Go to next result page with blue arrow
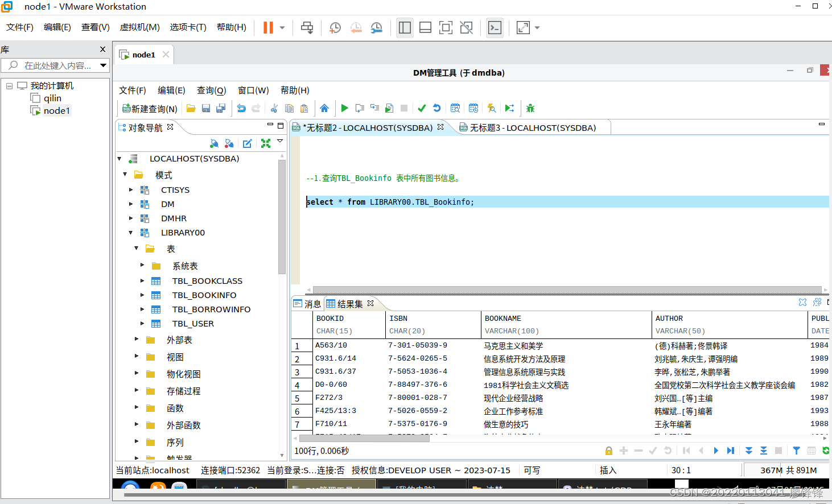 tap(716, 451)
